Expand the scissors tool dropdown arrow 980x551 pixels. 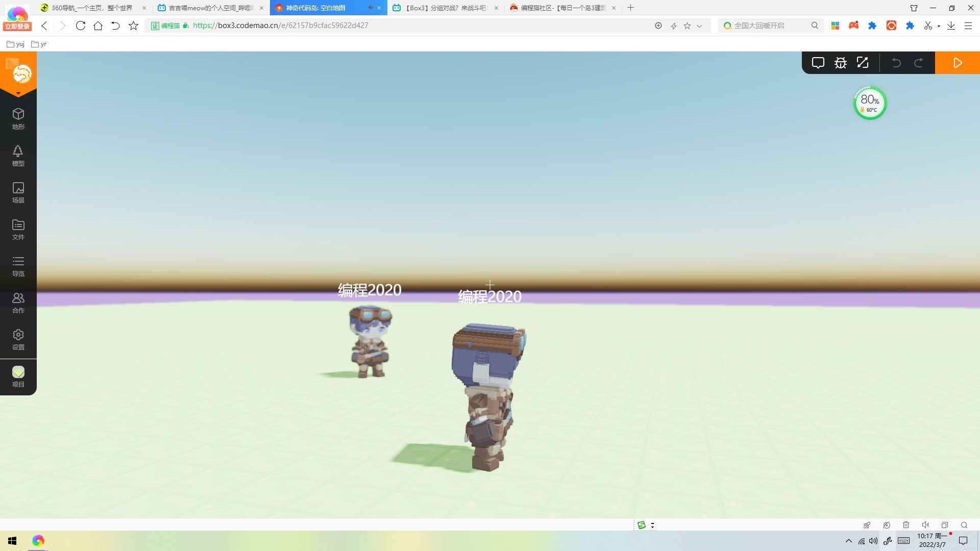tap(939, 26)
